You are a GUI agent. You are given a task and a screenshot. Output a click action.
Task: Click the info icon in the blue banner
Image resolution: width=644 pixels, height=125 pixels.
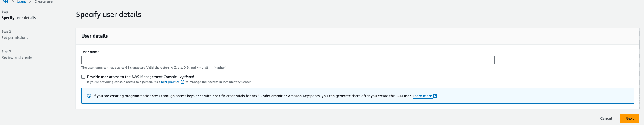89,96
